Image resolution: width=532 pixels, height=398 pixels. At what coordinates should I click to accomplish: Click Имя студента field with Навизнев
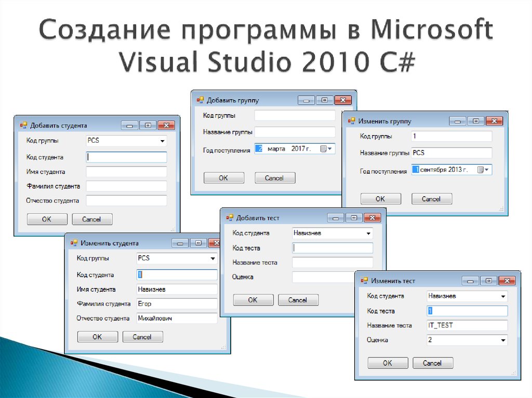point(177,290)
